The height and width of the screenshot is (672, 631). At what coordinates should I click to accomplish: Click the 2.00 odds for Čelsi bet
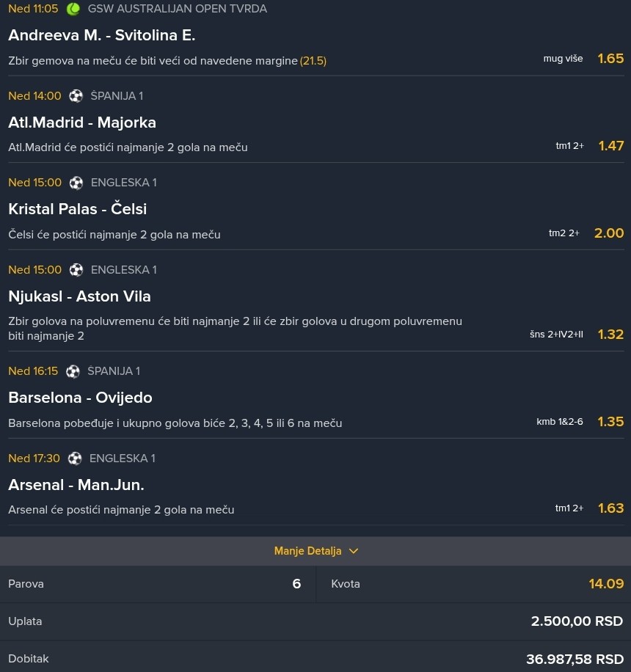point(608,233)
